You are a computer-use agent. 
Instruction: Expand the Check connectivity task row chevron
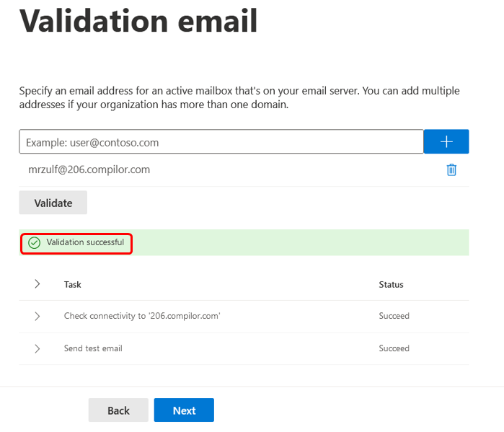click(37, 316)
